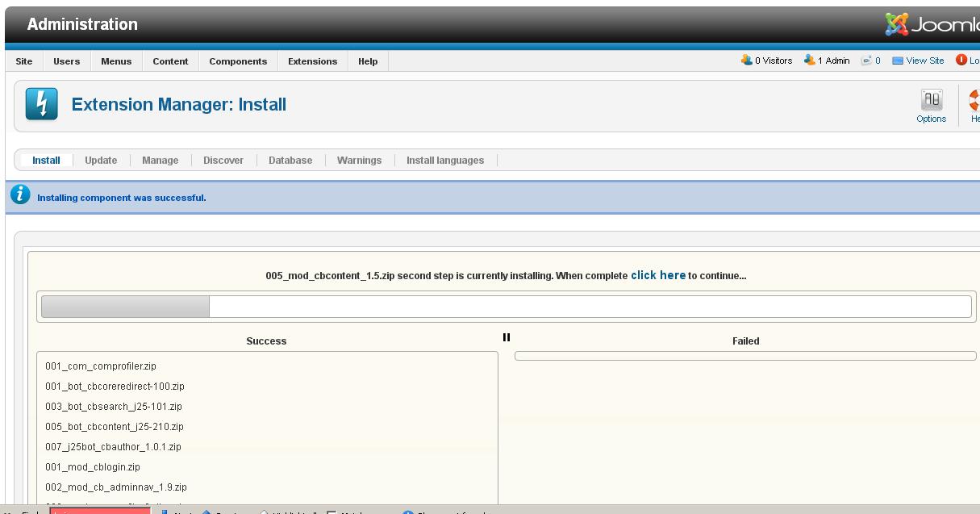Click the 0 Visitors people icon
Viewport: 980px width, 514px height.
pyautogui.click(x=747, y=61)
